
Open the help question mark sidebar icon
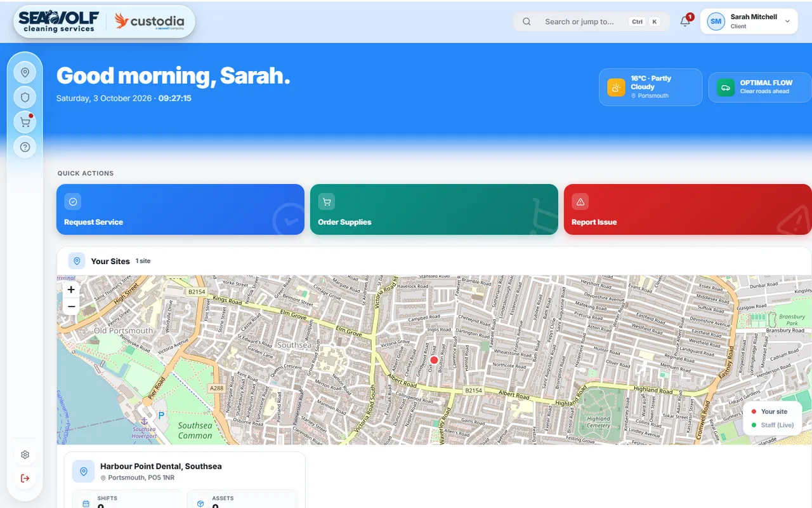pos(25,147)
